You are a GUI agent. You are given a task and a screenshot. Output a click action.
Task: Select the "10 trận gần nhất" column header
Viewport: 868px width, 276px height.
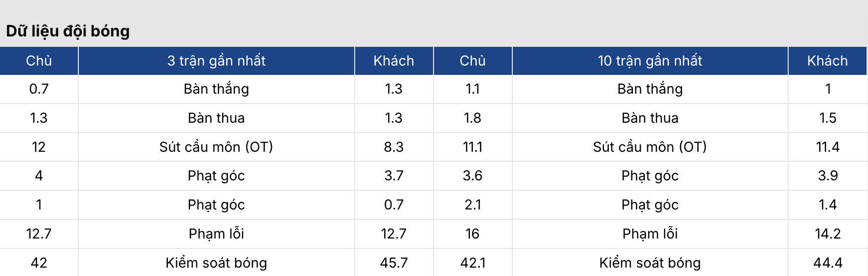click(x=650, y=61)
